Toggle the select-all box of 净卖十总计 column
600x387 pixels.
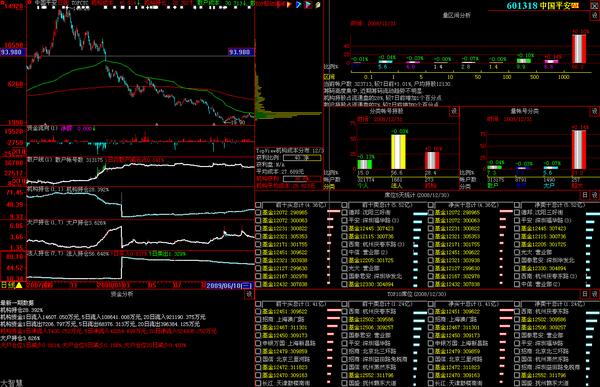tap(517, 206)
